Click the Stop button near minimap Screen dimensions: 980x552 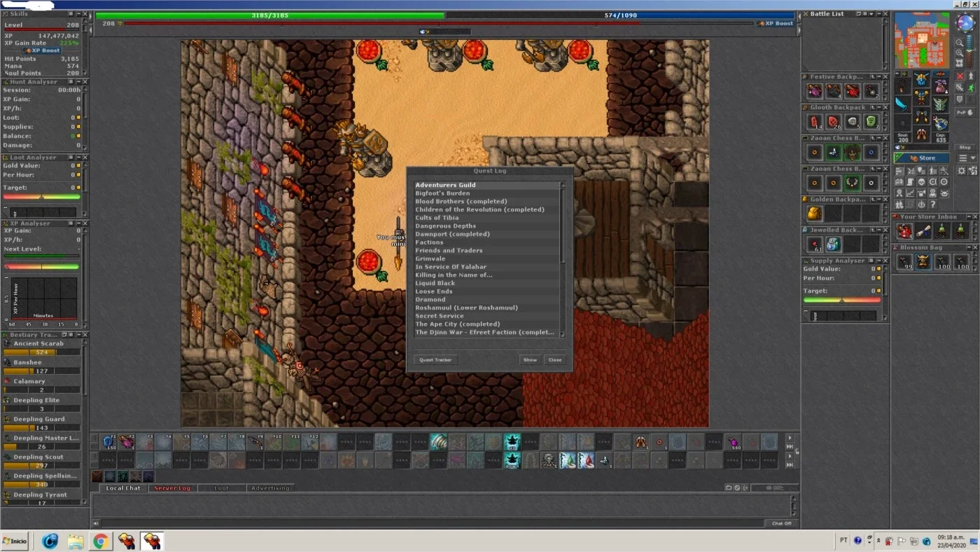(965, 147)
